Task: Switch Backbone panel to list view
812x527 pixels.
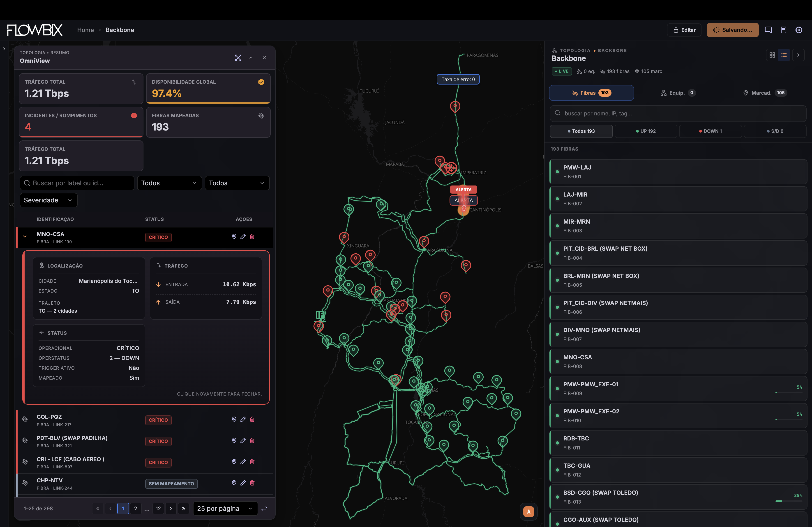Action: click(x=784, y=55)
